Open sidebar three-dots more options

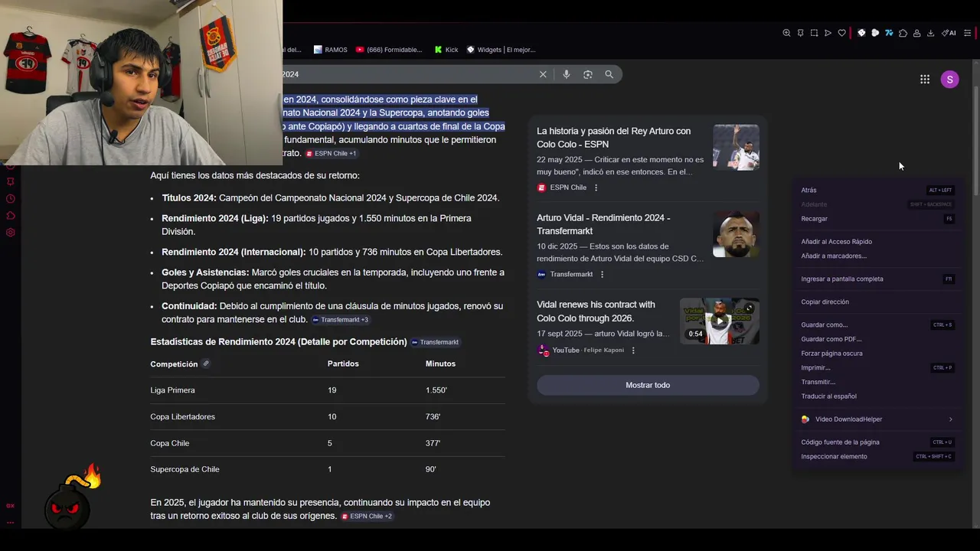(x=11, y=522)
